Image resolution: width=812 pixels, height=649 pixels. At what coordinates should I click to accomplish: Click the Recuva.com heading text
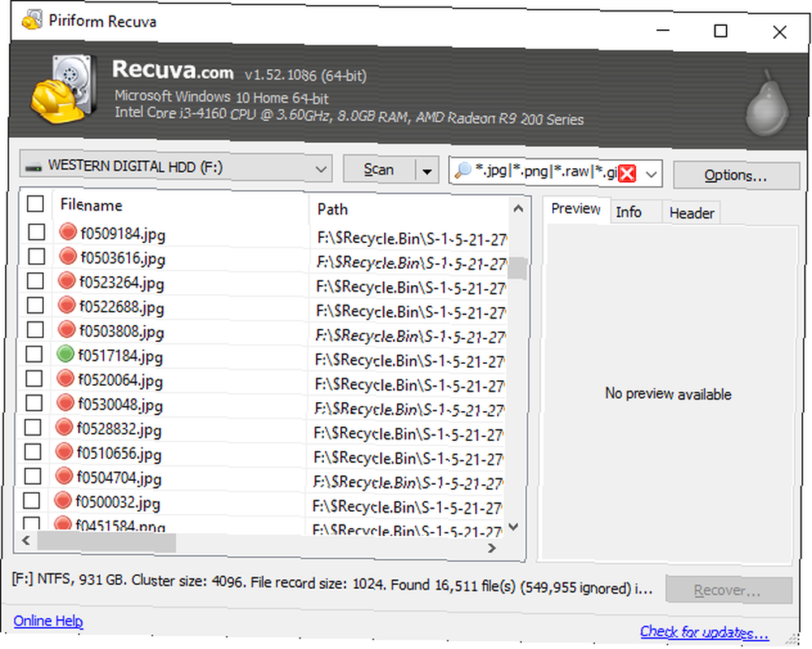point(173,69)
